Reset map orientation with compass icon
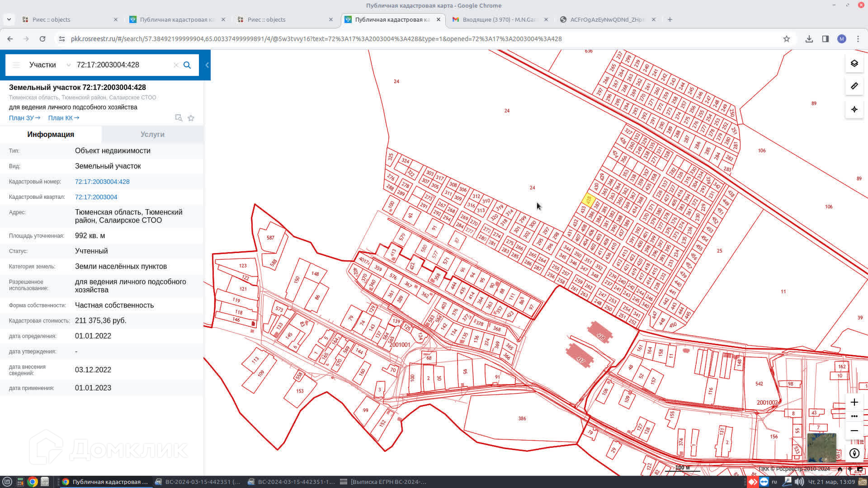The height and width of the screenshot is (488, 868). tap(854, 453)
